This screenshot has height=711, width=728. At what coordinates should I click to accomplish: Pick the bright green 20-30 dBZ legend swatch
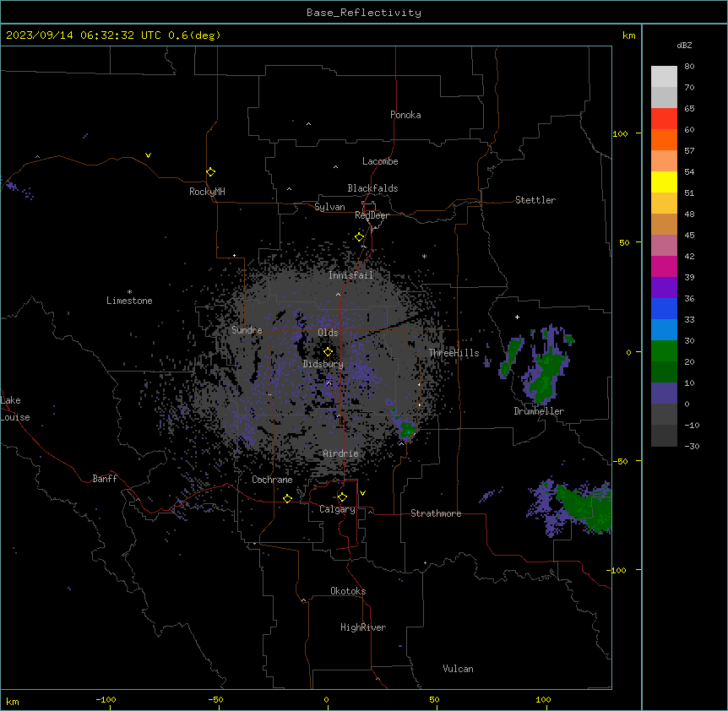(x=664, y=351)
